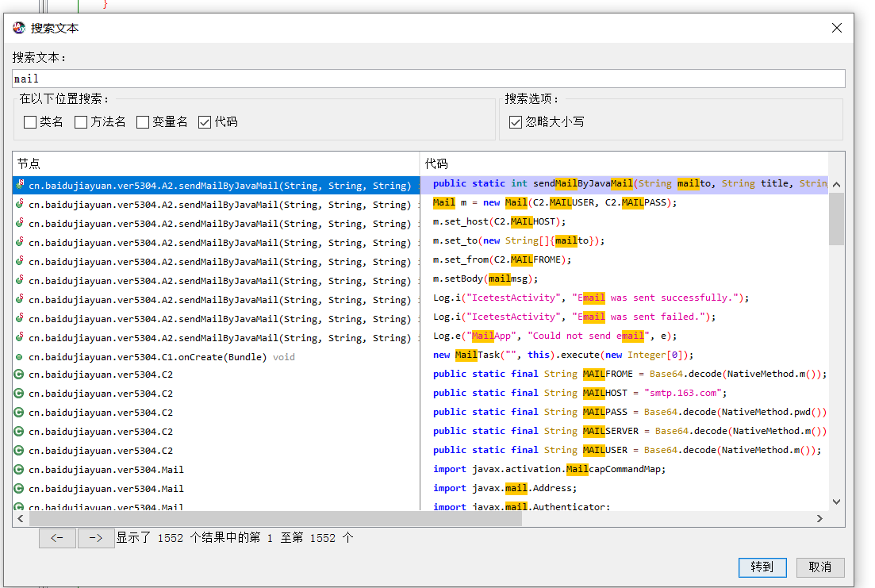Click class icon of MailcapCommandMap row

19,470
